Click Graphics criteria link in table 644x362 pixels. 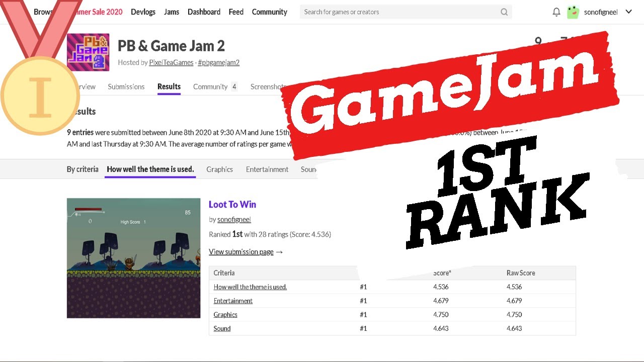coord(225,315)
